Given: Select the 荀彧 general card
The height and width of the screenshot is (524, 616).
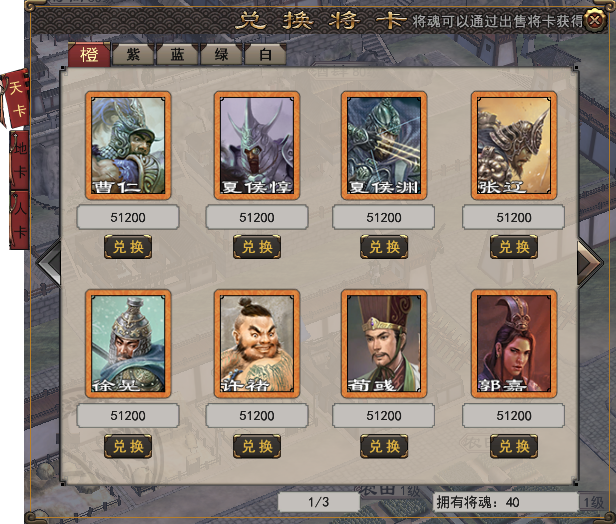Looking at the screenshot, I should (384, 344).
